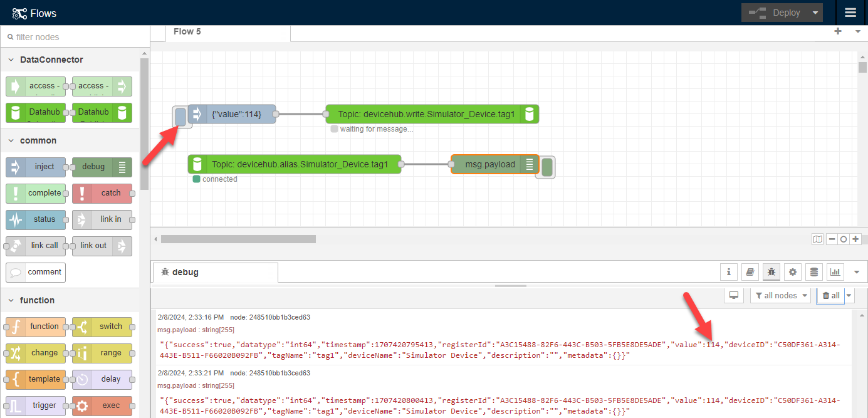Clear all debug messages
Image resolution: width=868 pixels, height=418 pixels.
(x=830, y=295)
